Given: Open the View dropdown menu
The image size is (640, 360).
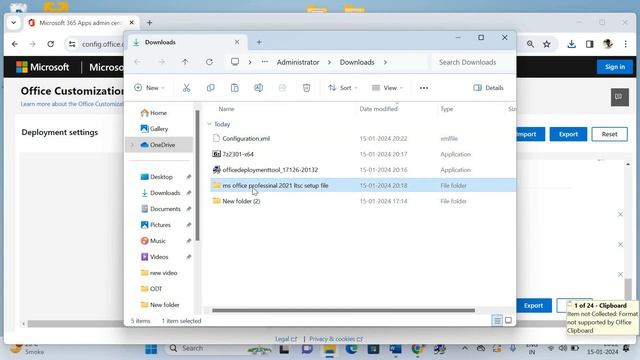Looking at the screenshot, I should (387, 88).
